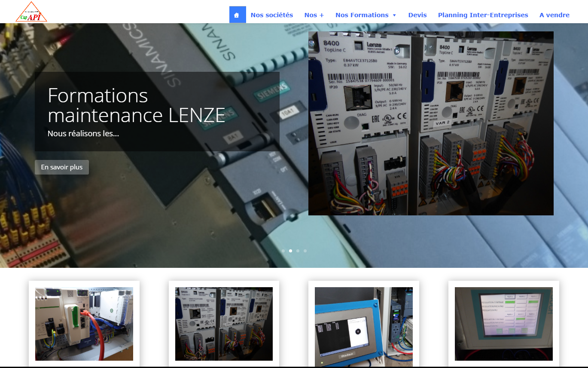Click the large Lenze 8400 drives slide image
This screenshot has height=368, width=588.
[x=431, y=123]
